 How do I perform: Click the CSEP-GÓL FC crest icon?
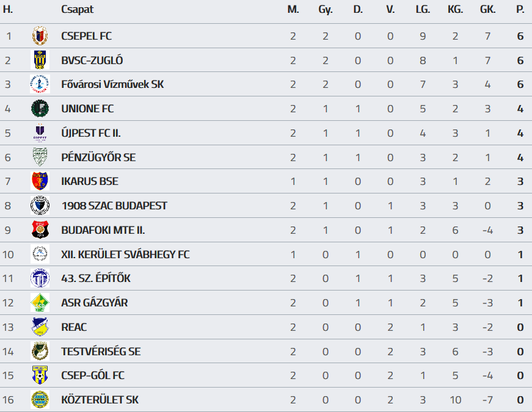pos(40,375)
